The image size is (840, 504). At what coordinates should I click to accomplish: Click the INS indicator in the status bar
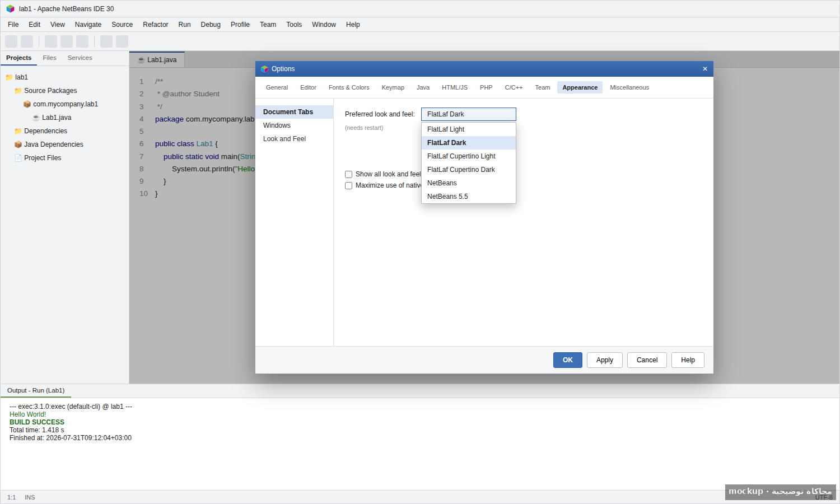[x=30, y=497]
